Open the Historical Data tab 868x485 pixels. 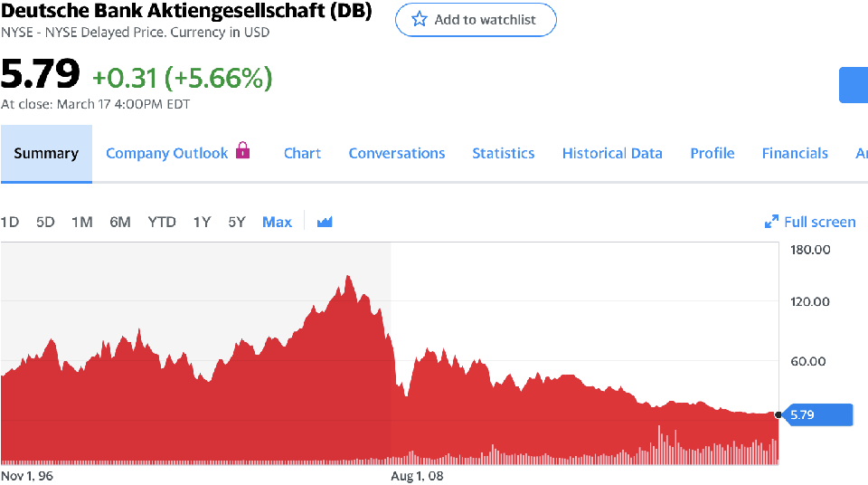612,153
